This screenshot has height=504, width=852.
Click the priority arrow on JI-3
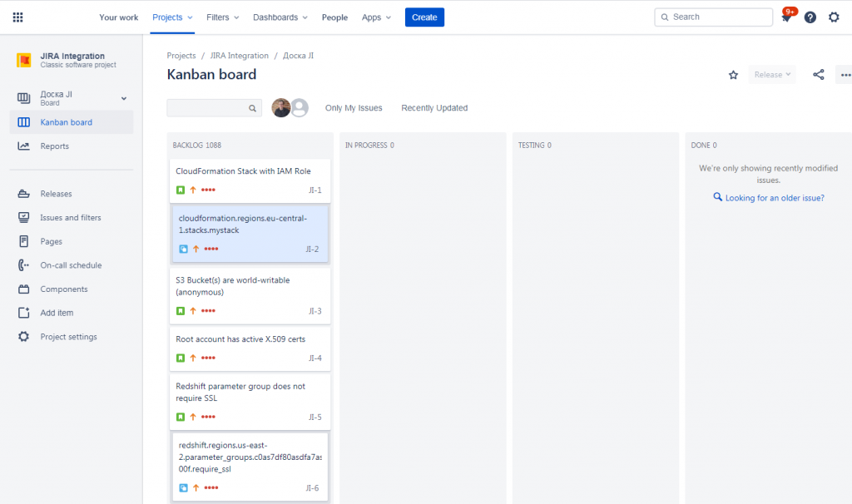(x=193, y=311)
